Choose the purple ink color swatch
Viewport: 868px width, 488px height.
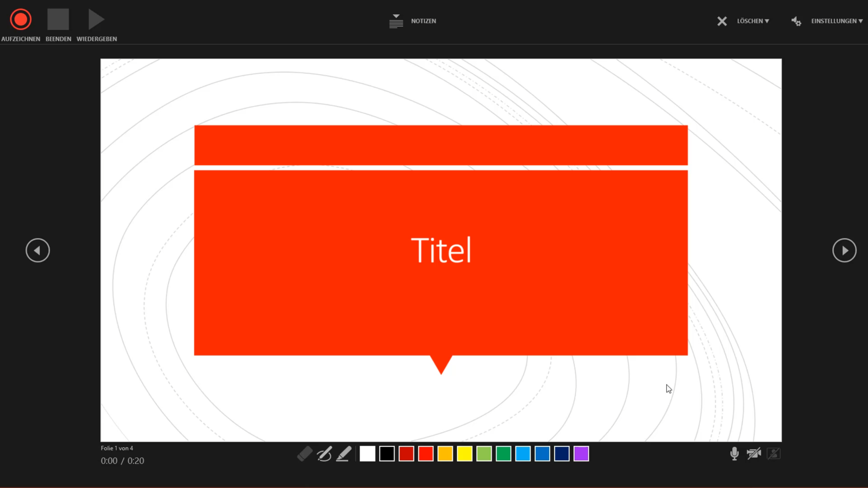pos(581,454)
